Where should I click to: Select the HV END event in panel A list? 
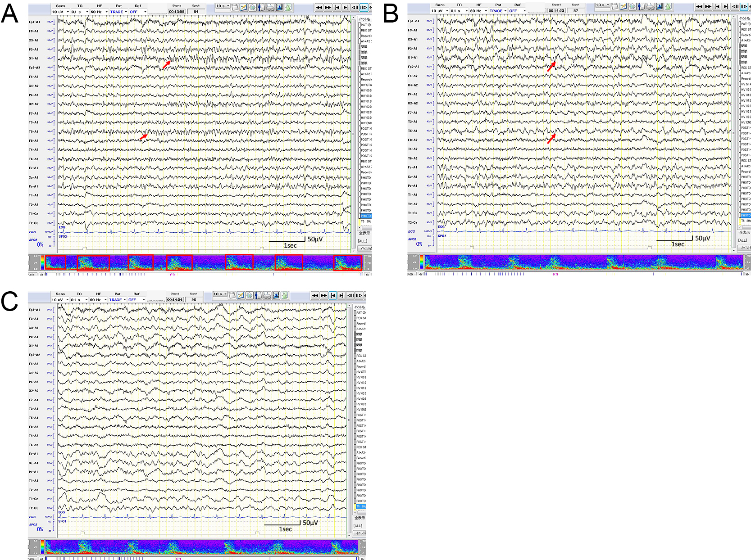tap(366, 123)
